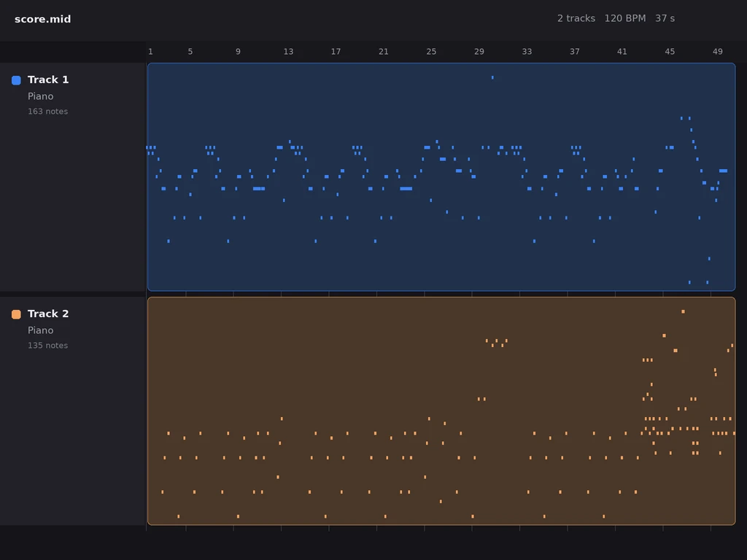Screen dimensions: 747x560
Task: Click the blue Track 1 color swatch
Action: pyautogui.click(x=16, y=80)
